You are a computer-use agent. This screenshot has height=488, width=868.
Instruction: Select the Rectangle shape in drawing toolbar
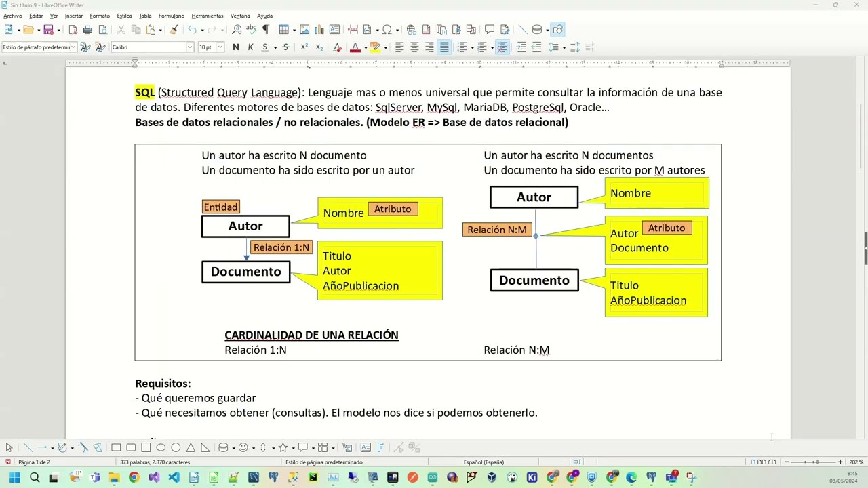116,447
